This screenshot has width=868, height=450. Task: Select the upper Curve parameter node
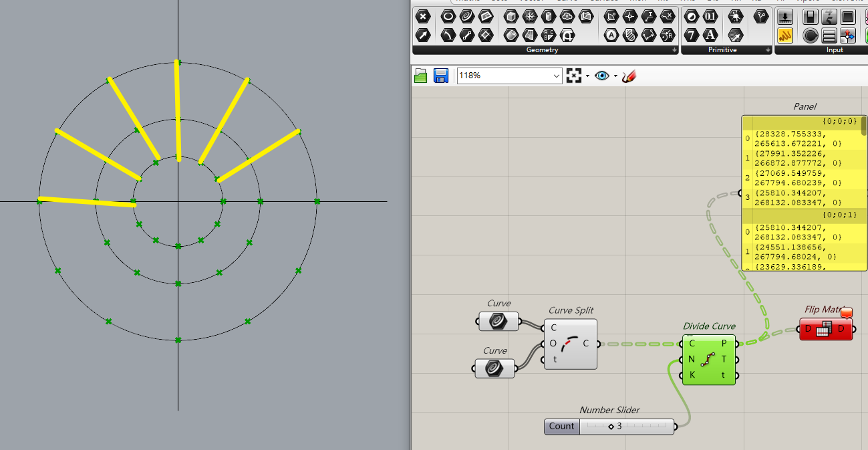pyautogui.click(x=498, y=322)
